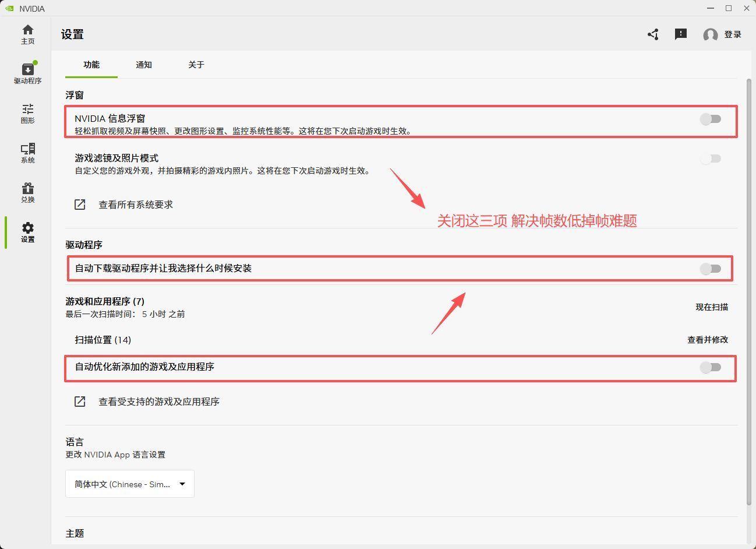Toggle 游戏滤镜及照片模式 switch
756x549 pixels.
coord(711,159)
